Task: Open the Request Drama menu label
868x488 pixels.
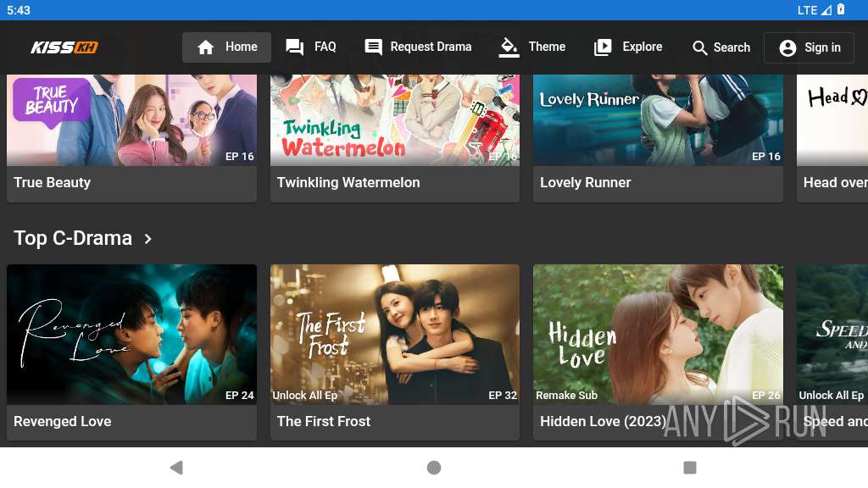Action: (431, 47)
